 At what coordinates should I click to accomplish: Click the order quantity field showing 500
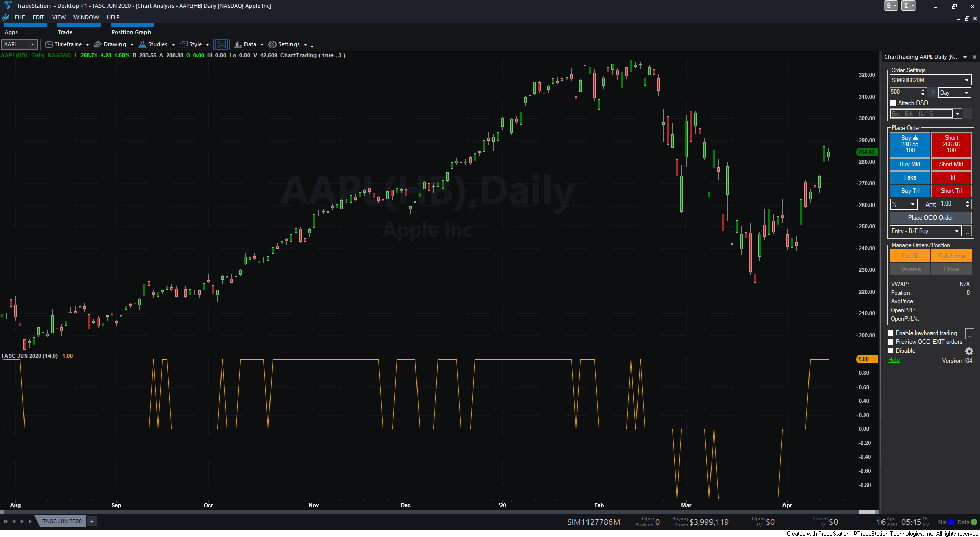tap(904, 92)
